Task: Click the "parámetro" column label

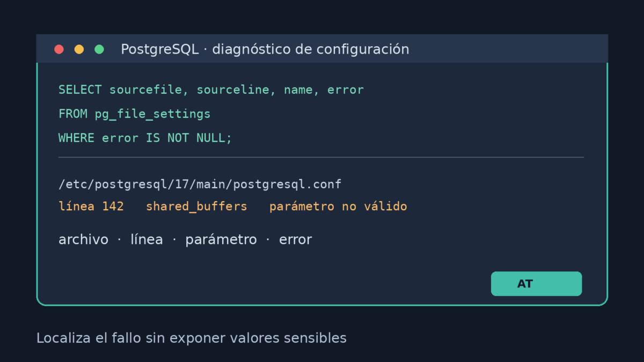Action: tap(221, 240)
